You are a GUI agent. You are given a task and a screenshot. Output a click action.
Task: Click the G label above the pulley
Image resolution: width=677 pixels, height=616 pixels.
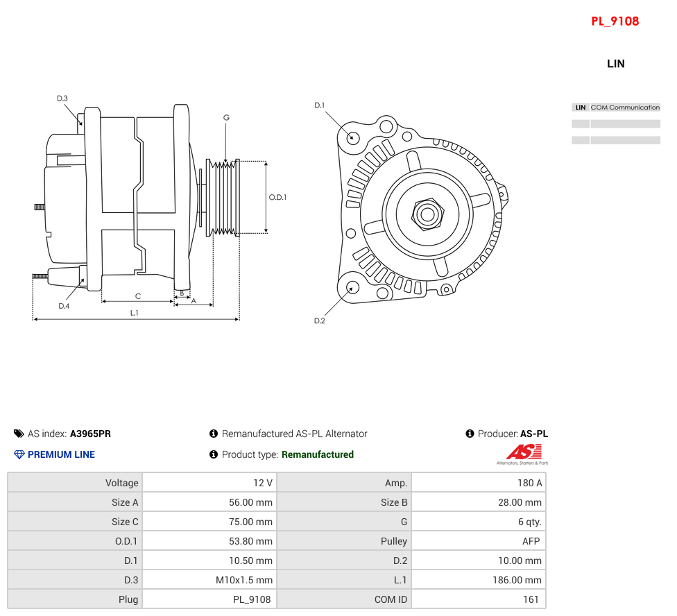226,117
